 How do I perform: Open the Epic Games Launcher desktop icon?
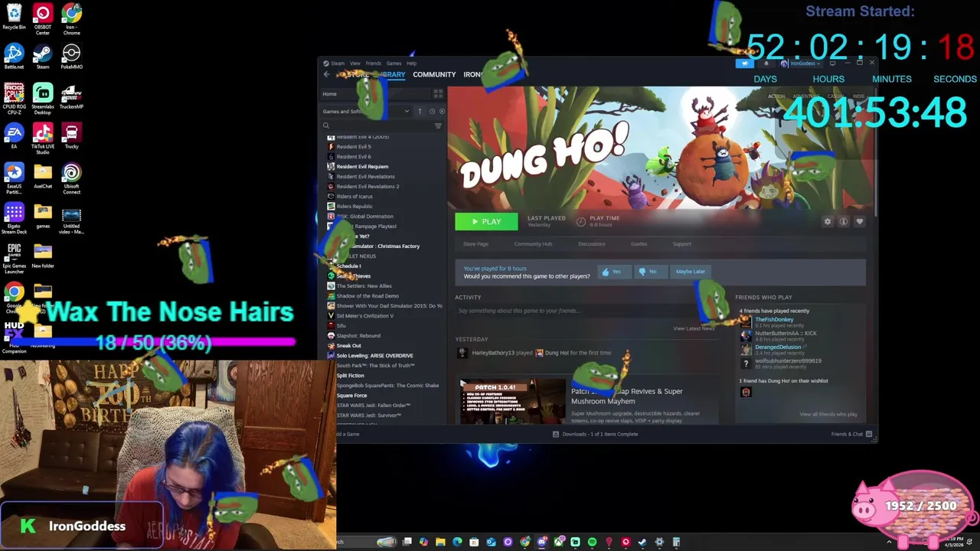[14, 259]
